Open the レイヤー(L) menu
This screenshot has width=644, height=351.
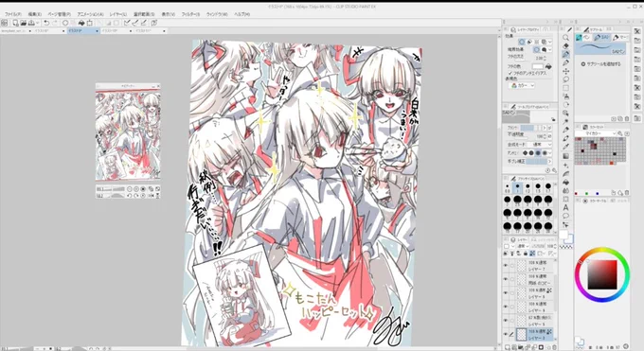[x=118, y=14]
